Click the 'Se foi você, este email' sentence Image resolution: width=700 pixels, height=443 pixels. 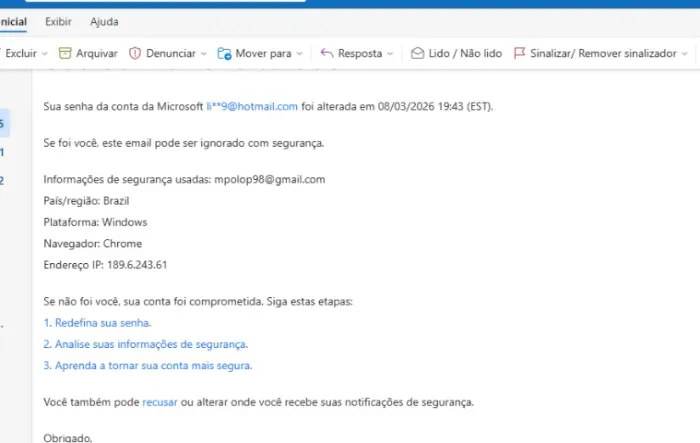[183, 143]
